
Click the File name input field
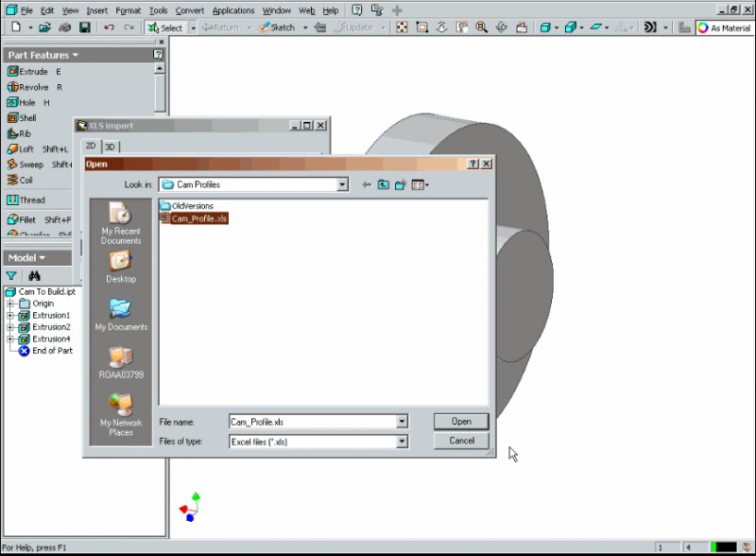(x=313, y=422)
